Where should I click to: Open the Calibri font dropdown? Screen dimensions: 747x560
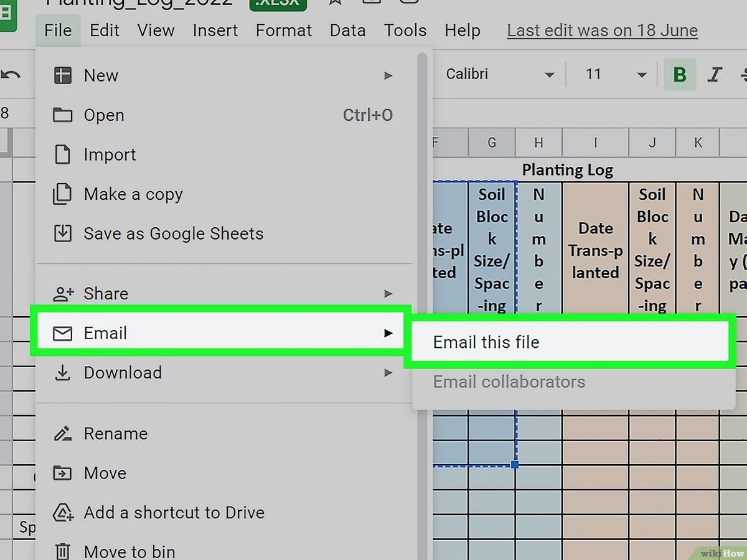click(x=499, y=75)
